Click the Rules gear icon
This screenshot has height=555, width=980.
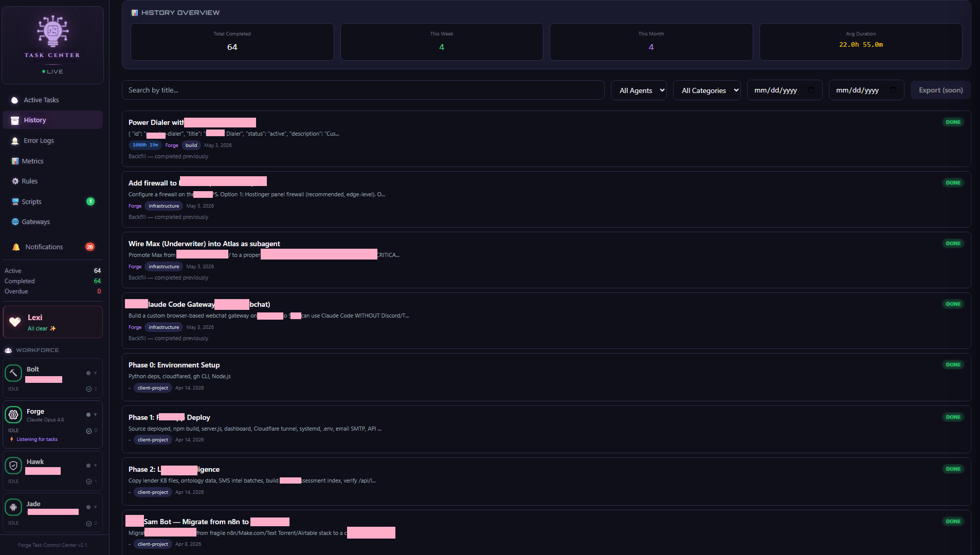click(15, 181)
